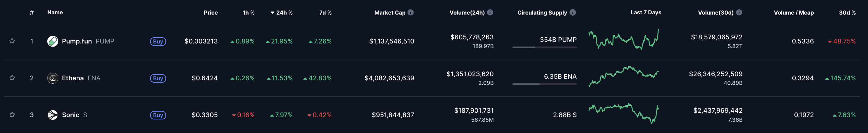Click the Ethena coin logo icon
Screen dimensions: 868x133
pos(53,78)
